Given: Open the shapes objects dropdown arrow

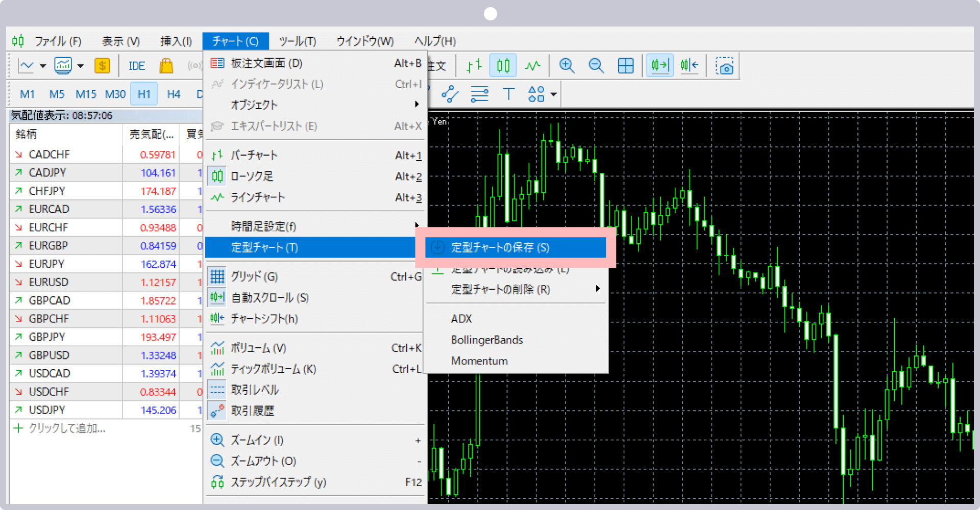Looking at the screenshot, I should [x=554, y=94].
